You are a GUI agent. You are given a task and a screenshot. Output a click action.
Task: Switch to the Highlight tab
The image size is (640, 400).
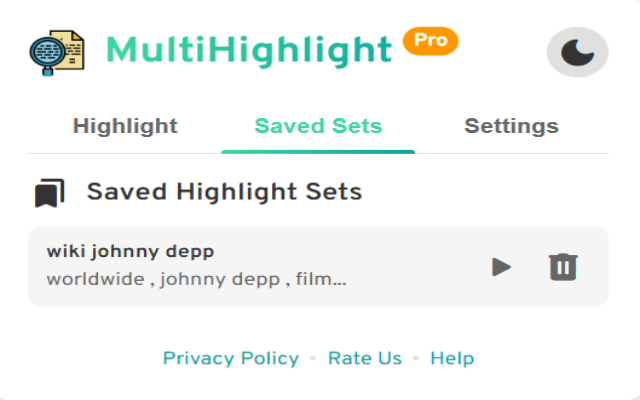pos(125,127)
